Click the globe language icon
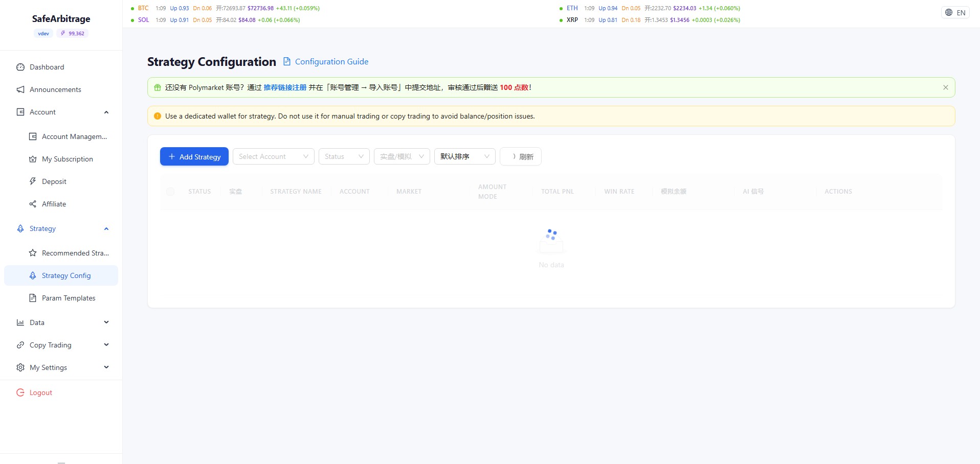This screenshot has height=464, width=980. pyautogui.click(x=949, y=13)
